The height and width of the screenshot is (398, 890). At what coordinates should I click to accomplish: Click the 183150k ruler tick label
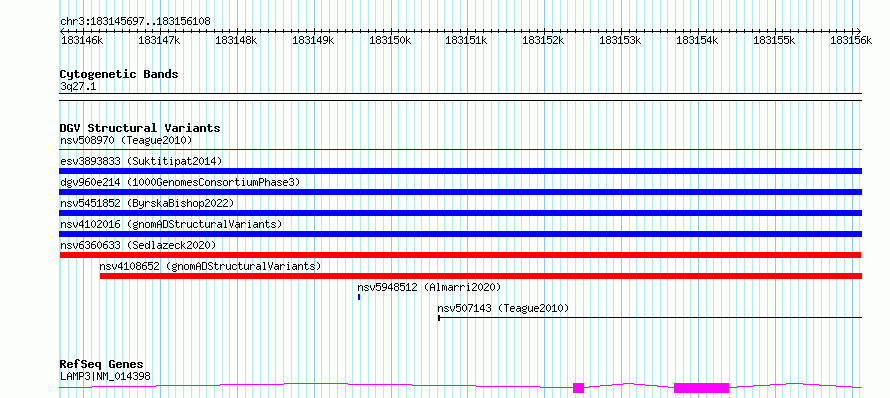pos(390,40)
